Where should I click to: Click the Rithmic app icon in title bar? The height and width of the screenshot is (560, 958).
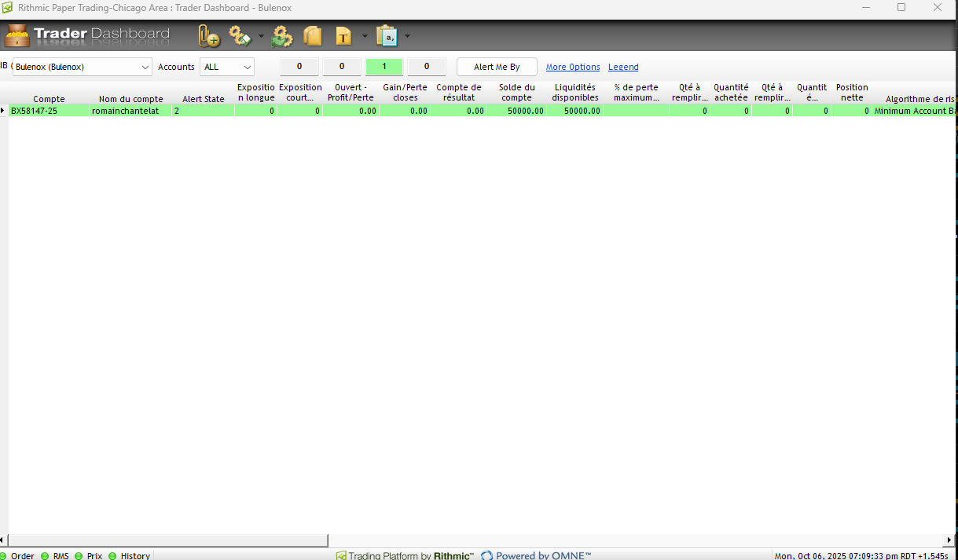pyautogui.click(x=7, y=7)
